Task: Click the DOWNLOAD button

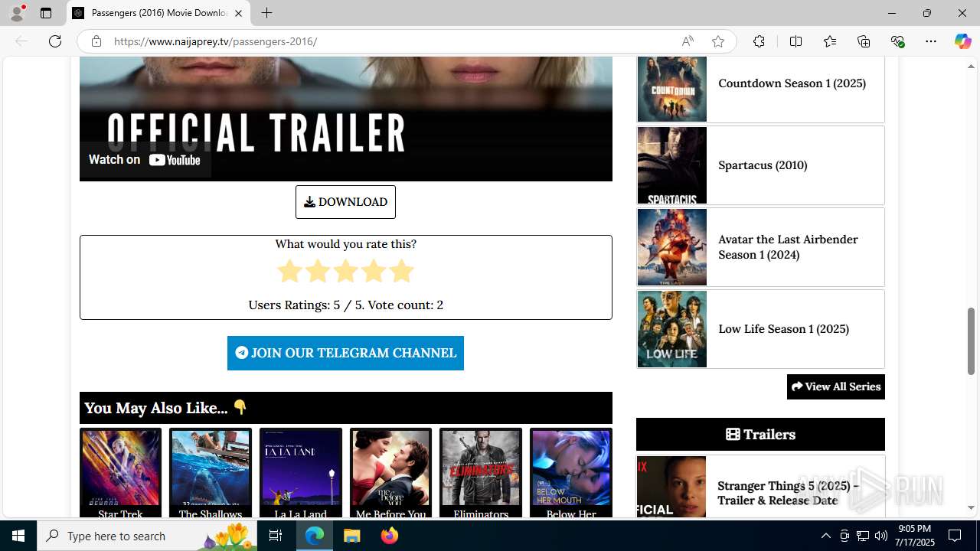Action: [x=345, y=202]
